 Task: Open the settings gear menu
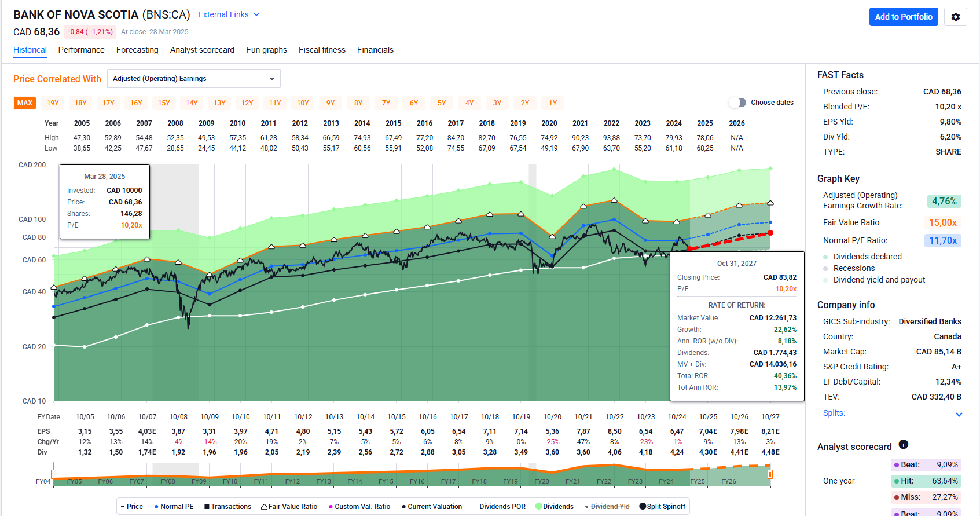pos(955,17)
